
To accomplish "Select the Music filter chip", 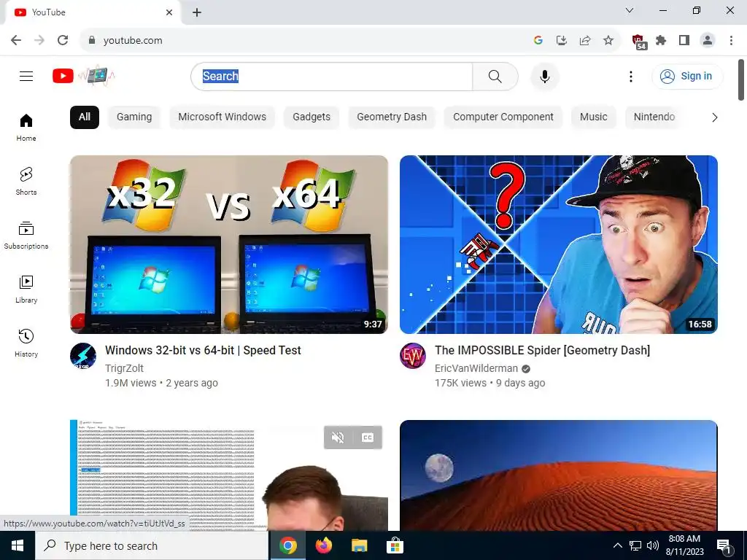I will click(x=593, y=117).
